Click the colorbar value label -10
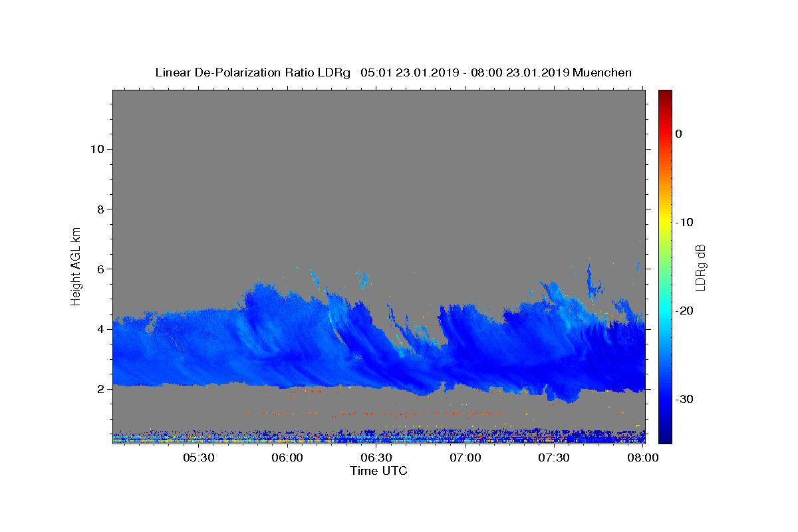 685,222
